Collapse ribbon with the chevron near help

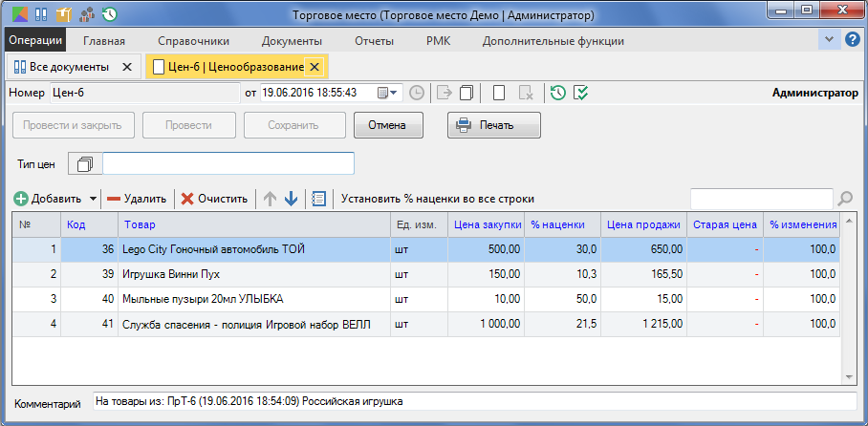829,40
